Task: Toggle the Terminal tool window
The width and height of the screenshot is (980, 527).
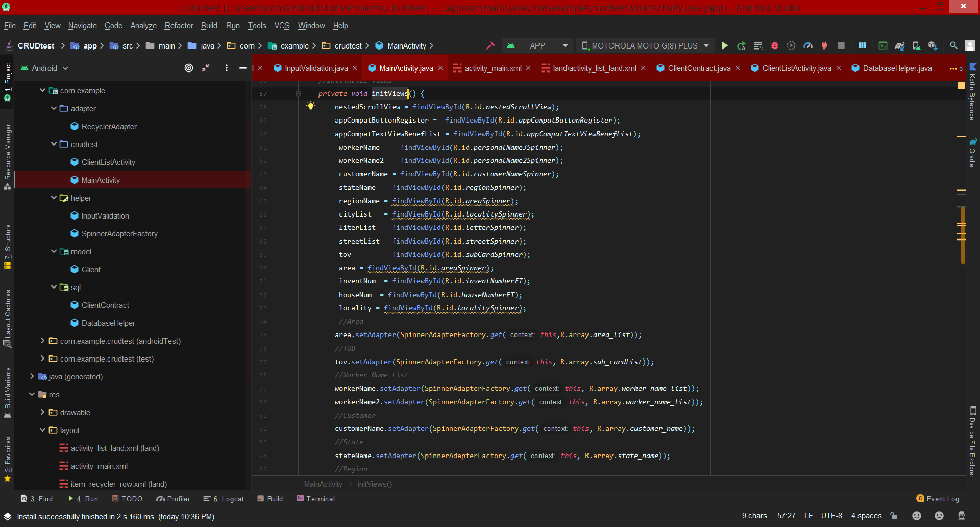Action: click(315, 499)
